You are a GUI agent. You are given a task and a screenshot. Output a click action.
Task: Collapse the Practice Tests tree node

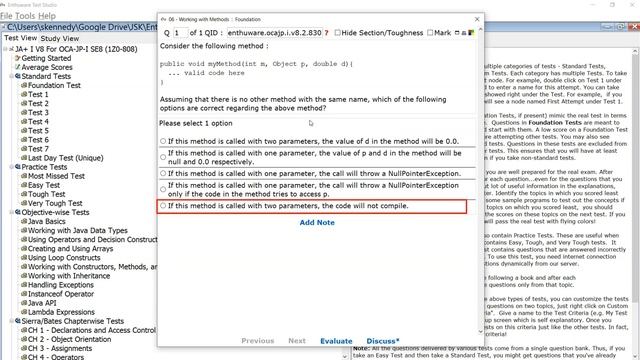[x=11, y=167]
